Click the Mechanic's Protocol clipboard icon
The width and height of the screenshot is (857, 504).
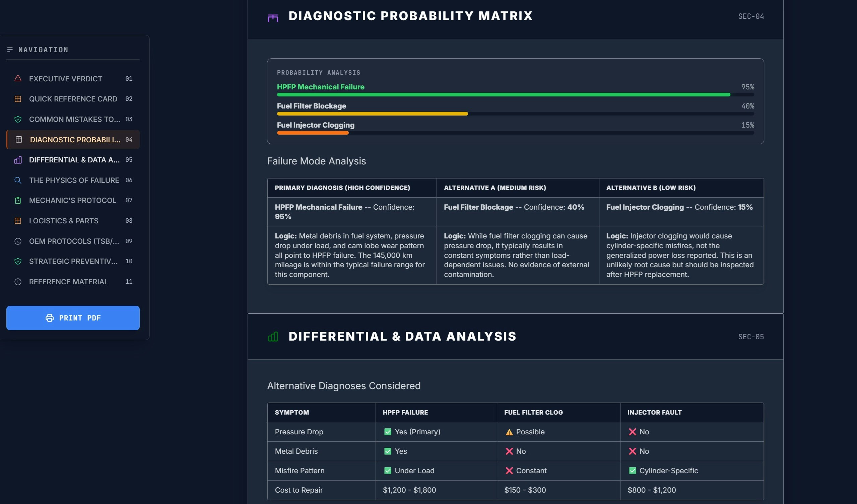coord(18,201)
